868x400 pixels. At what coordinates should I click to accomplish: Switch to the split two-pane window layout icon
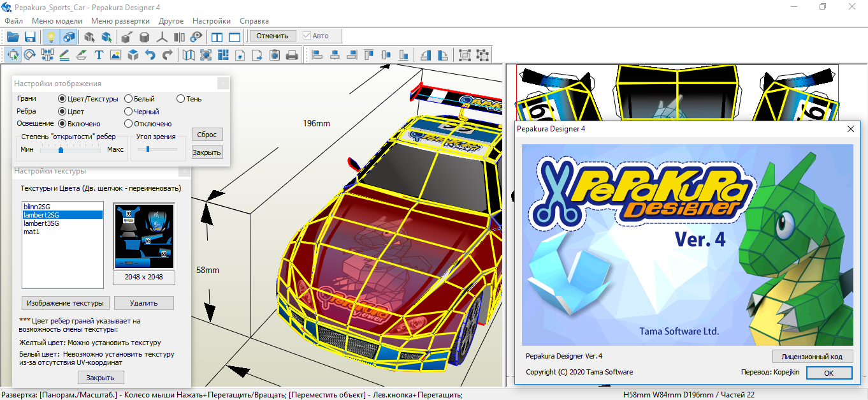click(217, 36)
